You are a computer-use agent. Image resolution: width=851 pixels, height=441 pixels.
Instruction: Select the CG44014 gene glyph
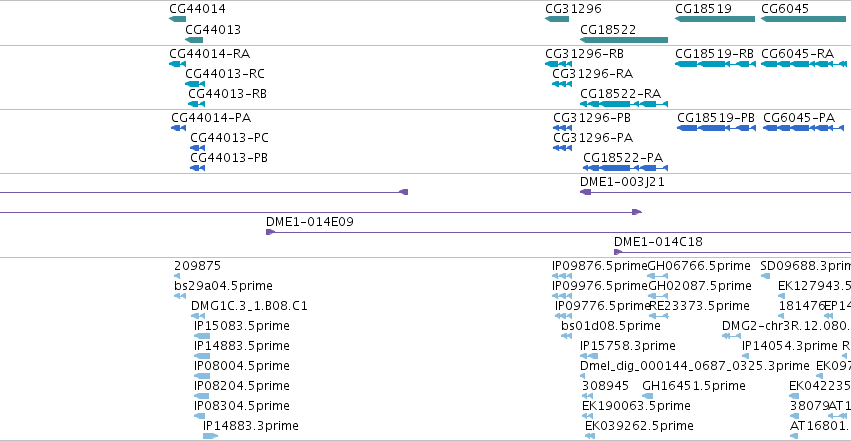pyautogui.click(x=177, y=19)
